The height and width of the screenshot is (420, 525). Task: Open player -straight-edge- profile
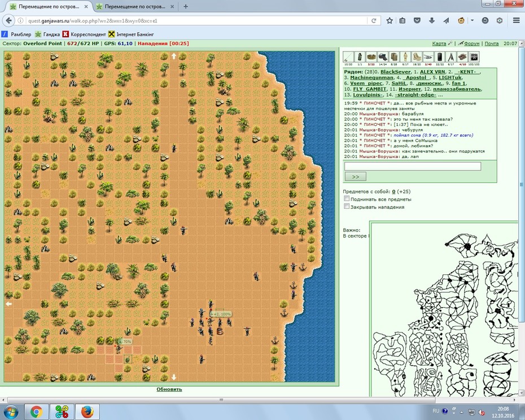pyautogui.click(x=415, y=95)
